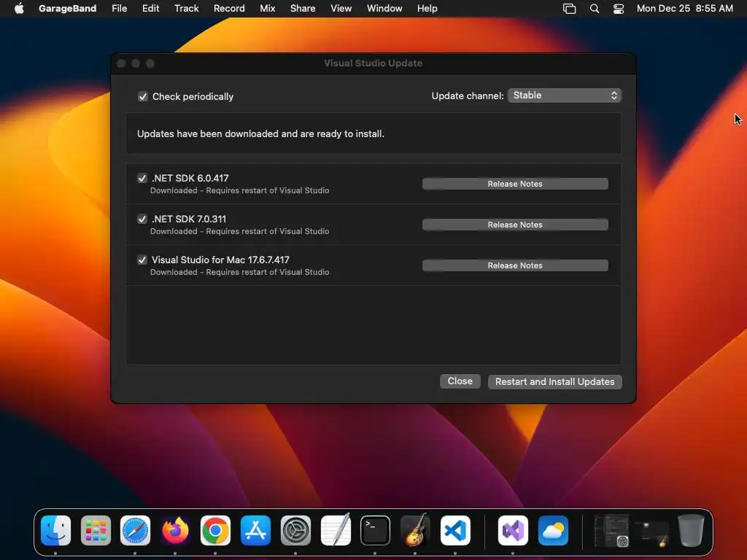Open Visual Studio Code in dock

(455, 531)
